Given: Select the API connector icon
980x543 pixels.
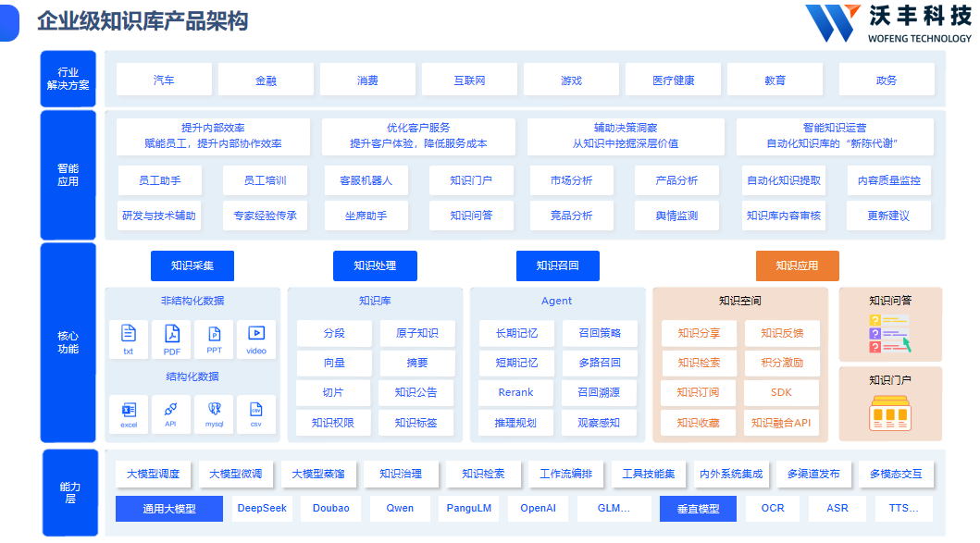Looking at the screenshot, I should coord(171,409).
